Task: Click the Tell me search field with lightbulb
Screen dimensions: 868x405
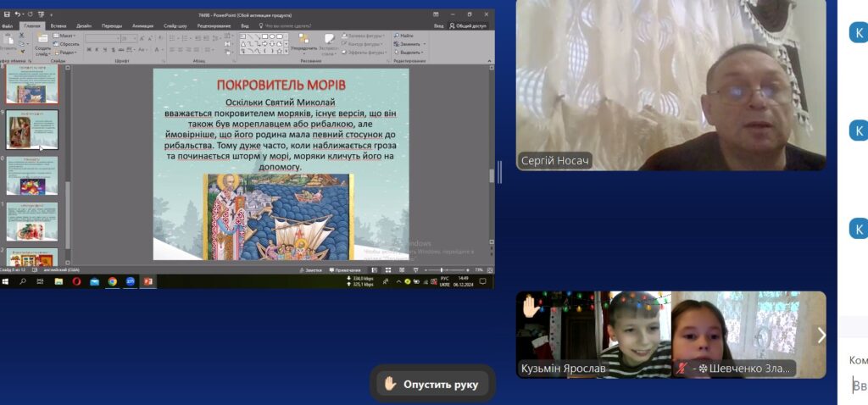Action: pyautogui.click(x=285, y=25)
